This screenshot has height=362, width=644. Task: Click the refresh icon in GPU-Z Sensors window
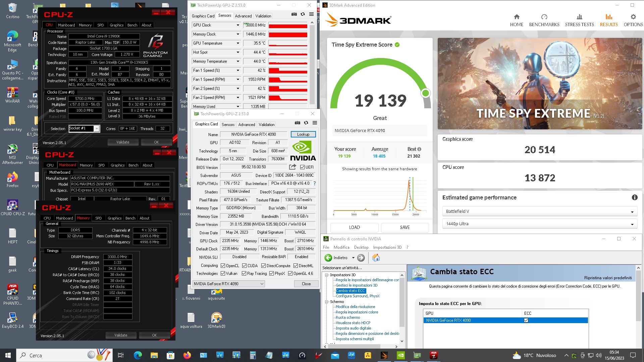pos(303,14)
